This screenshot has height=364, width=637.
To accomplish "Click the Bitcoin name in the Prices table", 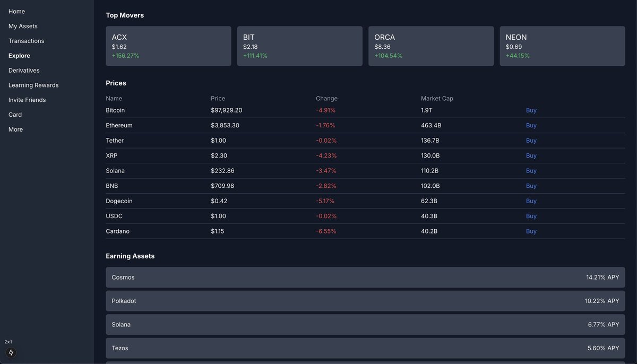I will coord(115,110).
